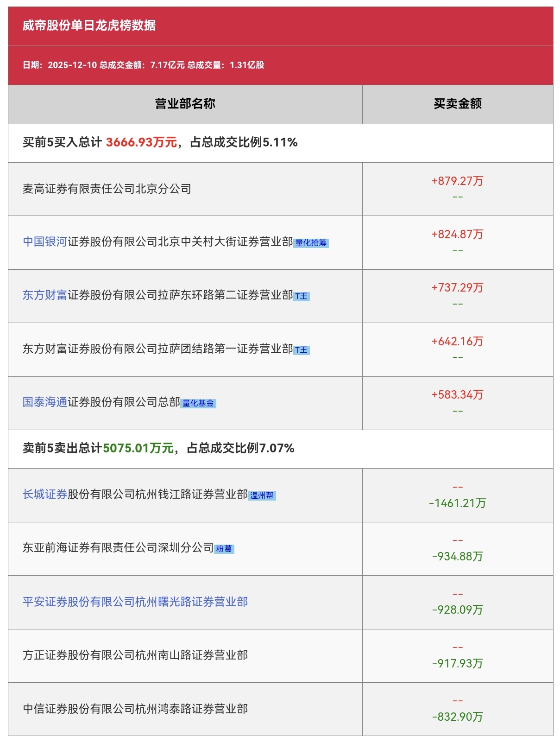Select the -1461.21万 amount
Viewport: 560px width, 743px height.
[458, 503]
